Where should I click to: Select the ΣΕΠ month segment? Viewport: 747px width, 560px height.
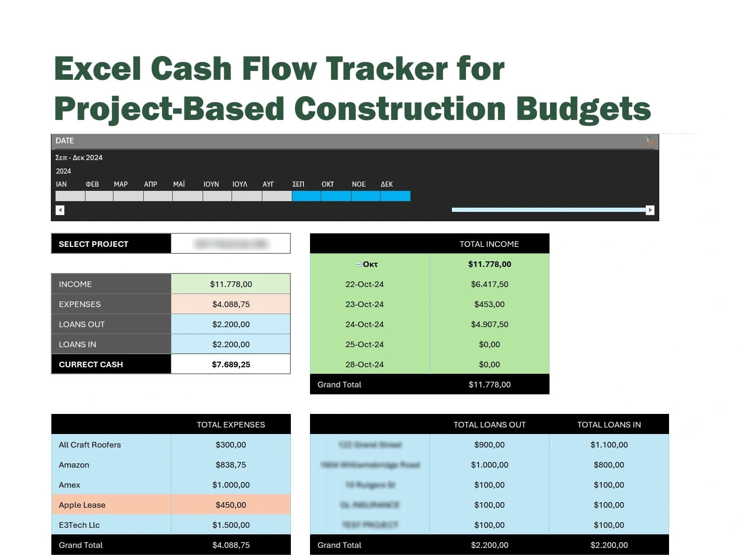[x=306, y=196]
